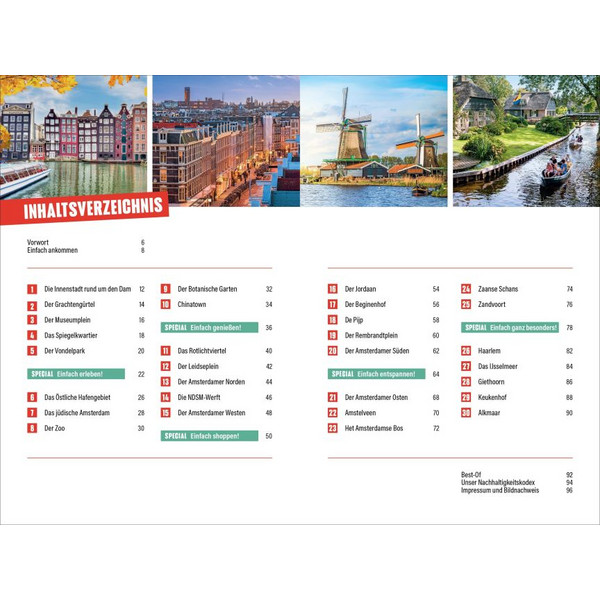
Task: Click the 'Der Vondelpark' entry
Action: 65,351
